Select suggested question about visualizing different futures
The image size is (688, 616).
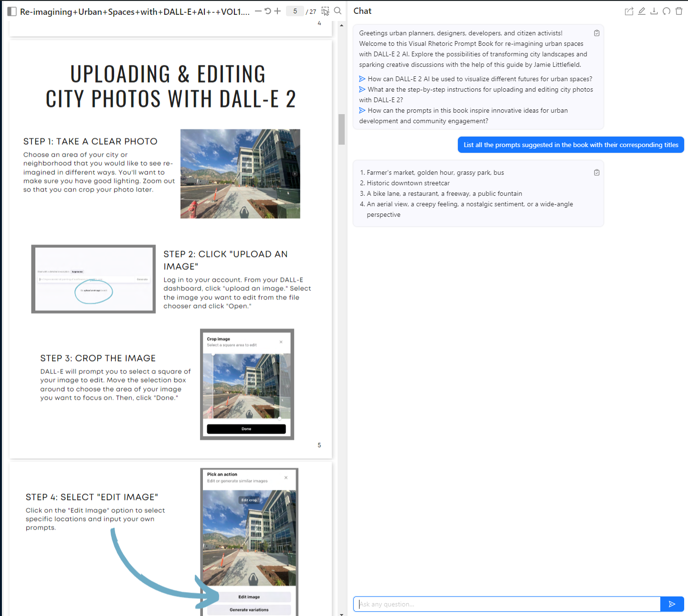pos(479,79)
